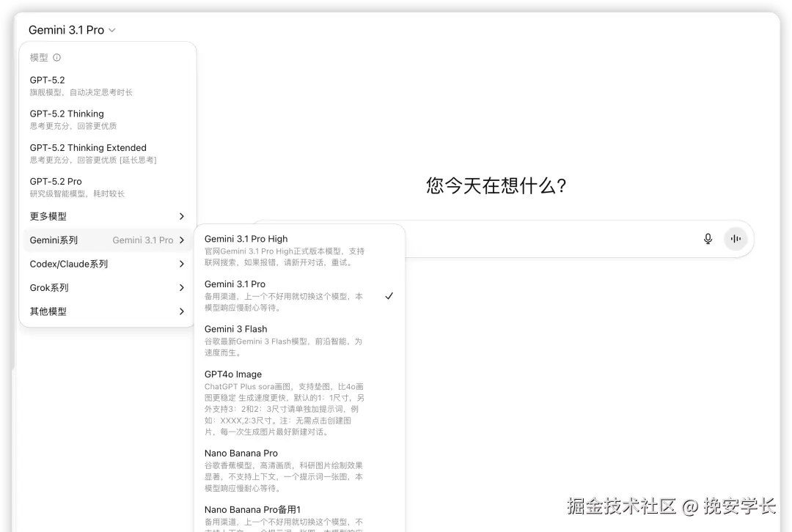Choose GPT-5.2 Thinking Extended model
The width and height of the screenshot is (792, 532).
107,153
